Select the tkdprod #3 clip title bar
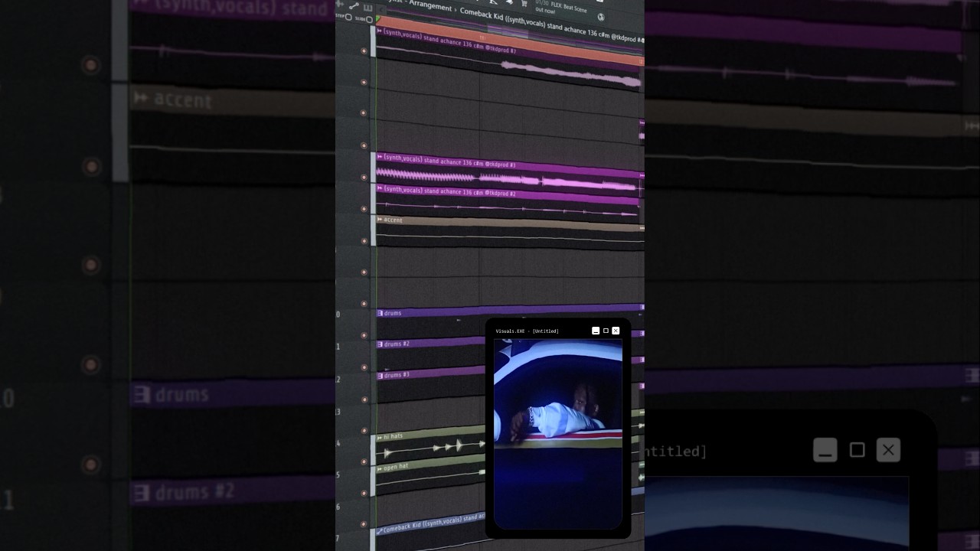980x551 pixels. click(x=510, y=165)
